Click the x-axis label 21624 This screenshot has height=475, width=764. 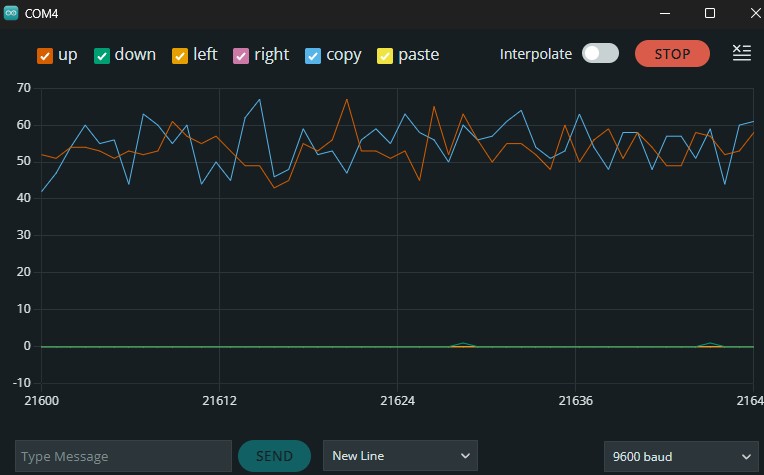pyautogui.click(x=397, y=400)
